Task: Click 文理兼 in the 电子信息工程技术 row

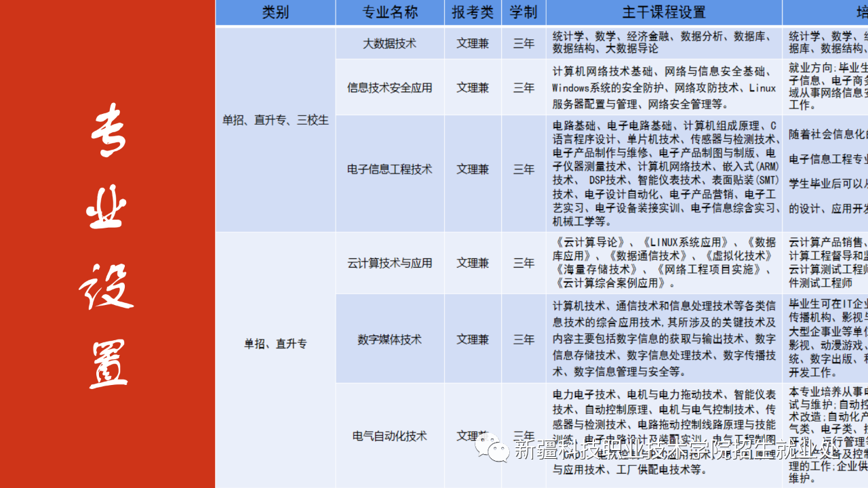Action: coord(473,169)
